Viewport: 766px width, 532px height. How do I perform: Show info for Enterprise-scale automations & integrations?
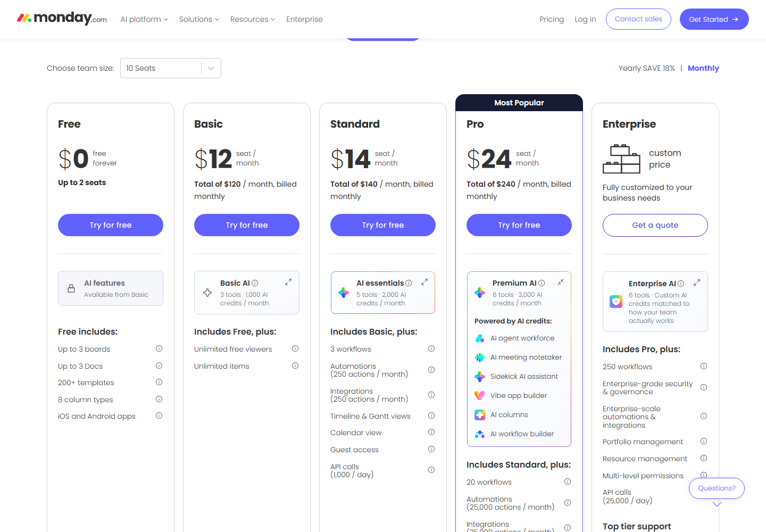pyautogui.click(x=704, y=416)
